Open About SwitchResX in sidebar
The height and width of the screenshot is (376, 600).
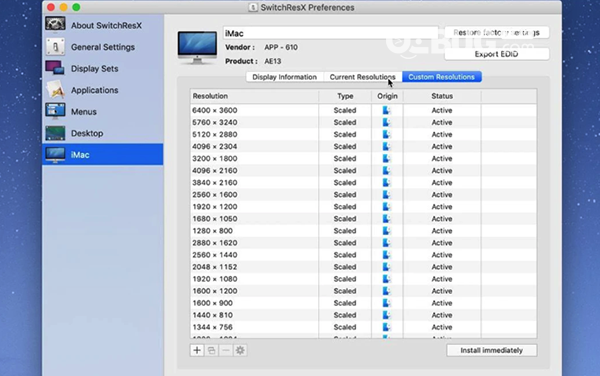click(x=103, y=25)
